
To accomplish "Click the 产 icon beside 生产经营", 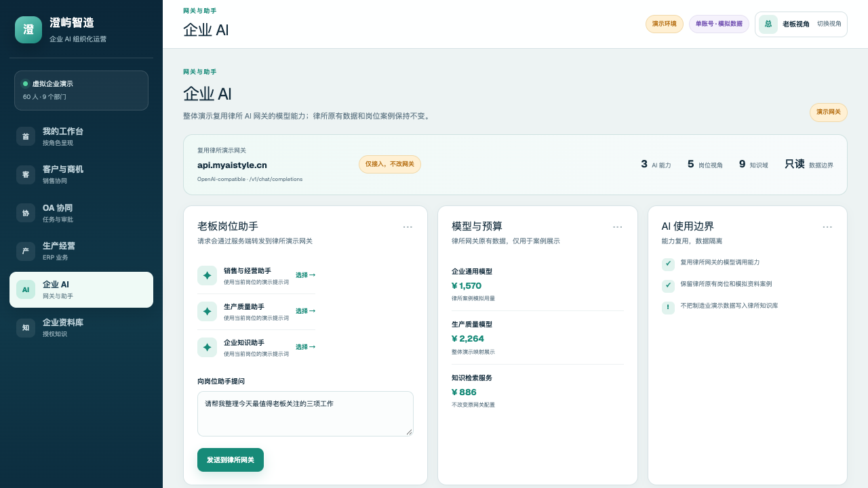I will 26,251.
